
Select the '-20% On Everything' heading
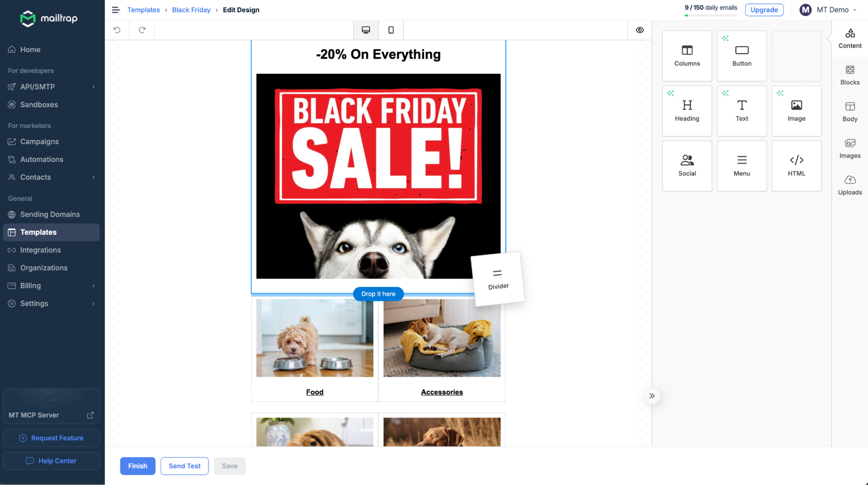pyautogui.click(x=378, y=54)
